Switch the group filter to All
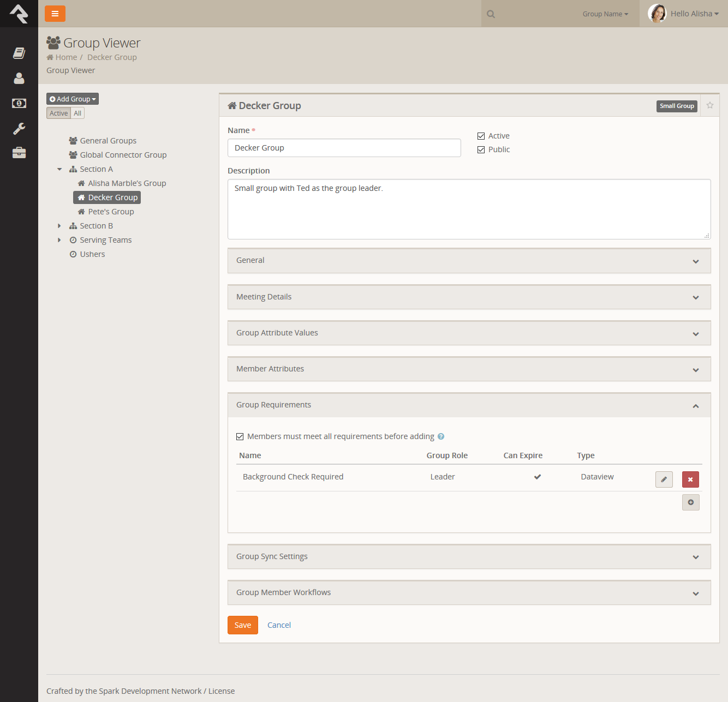Image resolution: width=728 pixels, height=702 pixels. [x=77, y=113]
